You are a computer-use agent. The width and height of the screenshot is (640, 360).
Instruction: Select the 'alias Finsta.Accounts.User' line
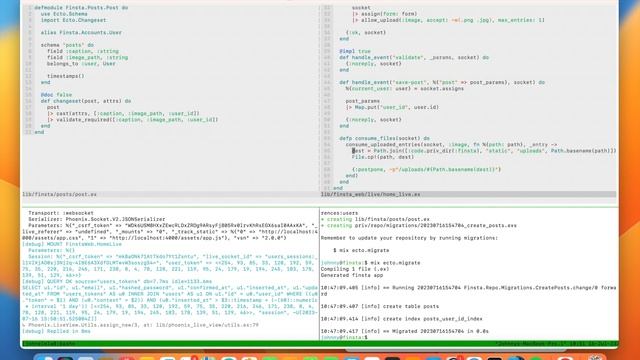[81, 33]
